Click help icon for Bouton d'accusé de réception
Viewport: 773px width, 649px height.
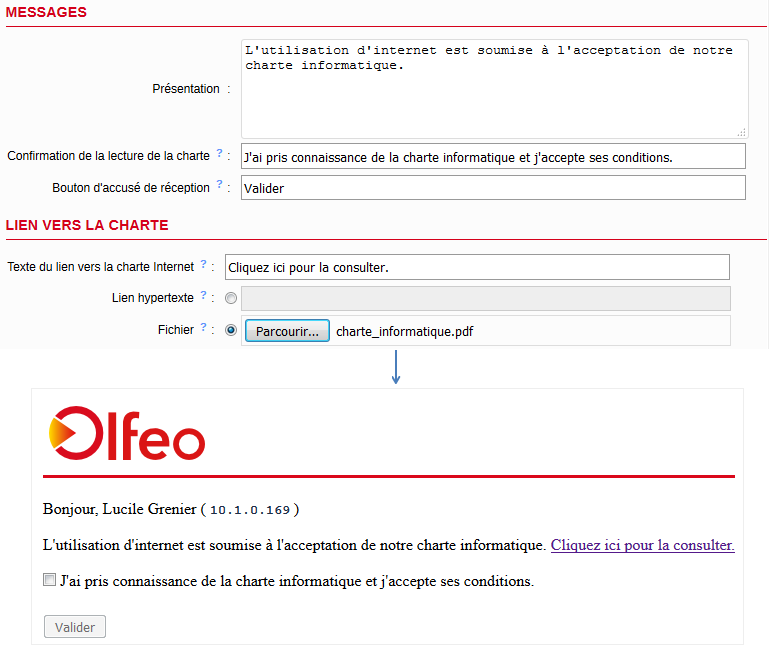point(219,186)
